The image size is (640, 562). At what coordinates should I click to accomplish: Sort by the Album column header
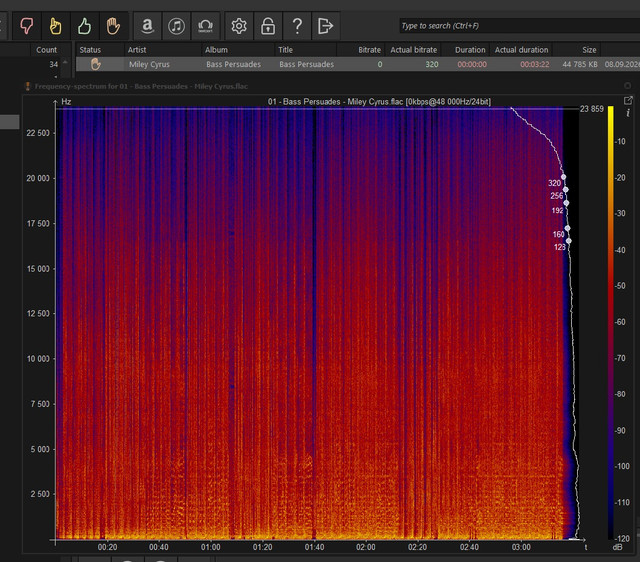click(x=216, y=50)
